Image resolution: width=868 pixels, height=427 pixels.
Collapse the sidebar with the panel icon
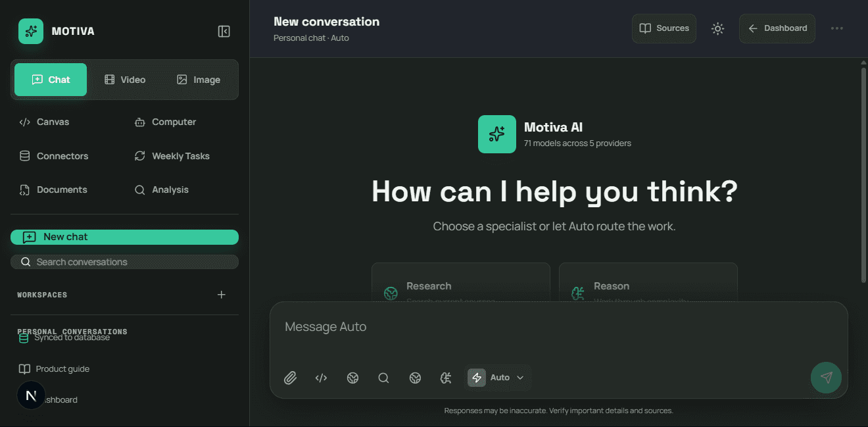224,32
